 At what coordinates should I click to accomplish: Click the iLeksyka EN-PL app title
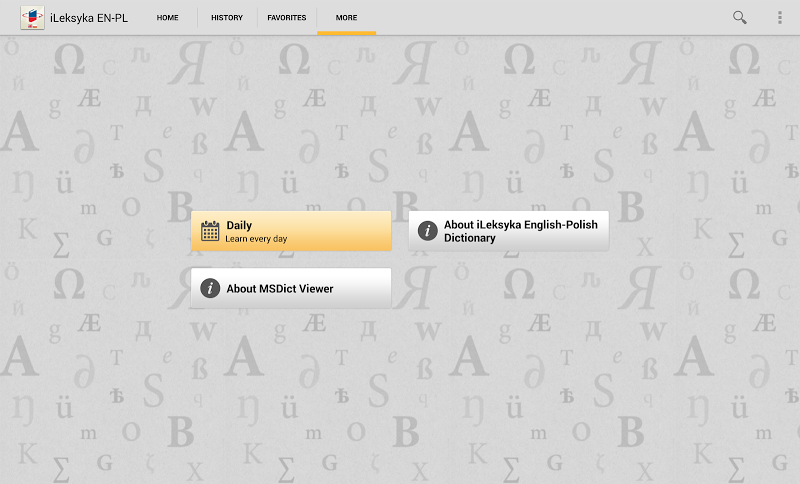(89, 18)
